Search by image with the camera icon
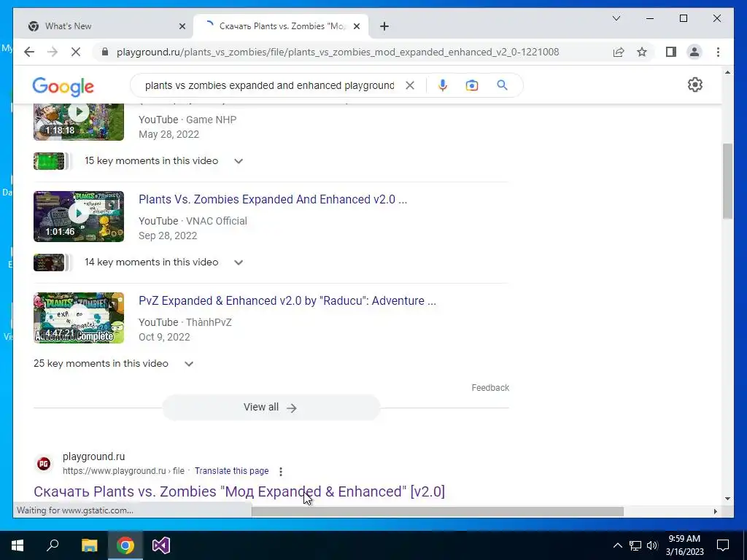Viewport: 747px width, 560px height. click(472, 85)
